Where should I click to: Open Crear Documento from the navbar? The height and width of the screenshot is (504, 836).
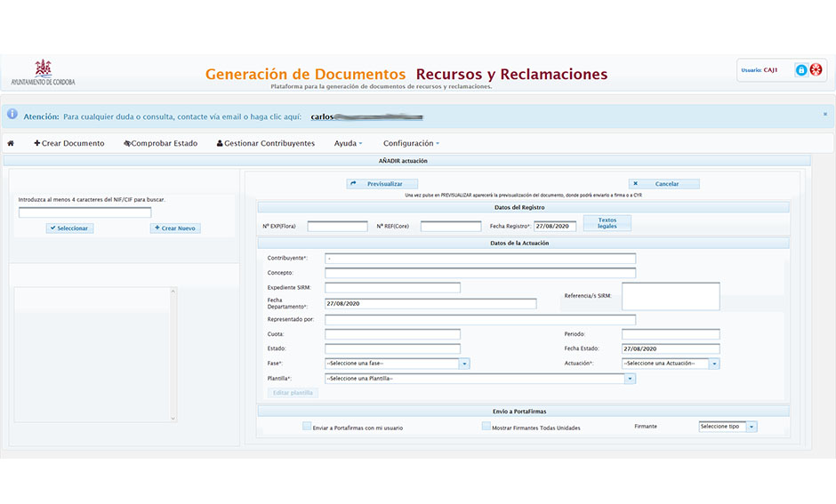pos(69,143)
